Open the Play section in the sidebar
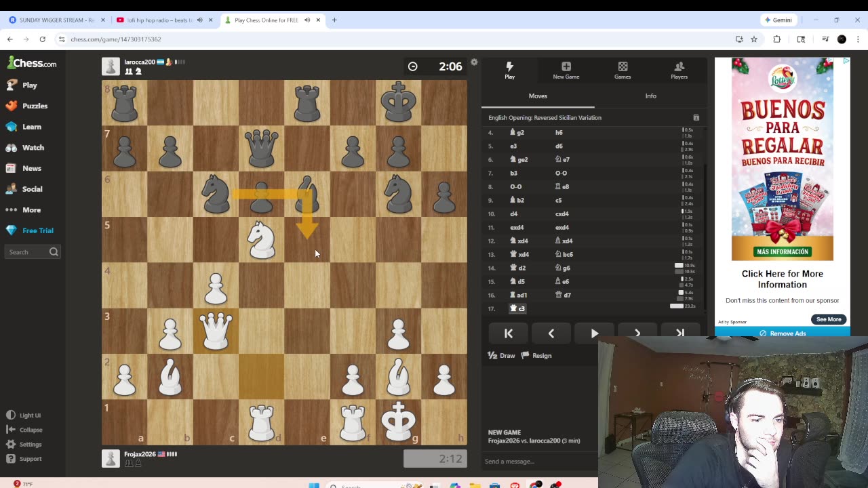 pyautogui.click(x=22, y=85)
